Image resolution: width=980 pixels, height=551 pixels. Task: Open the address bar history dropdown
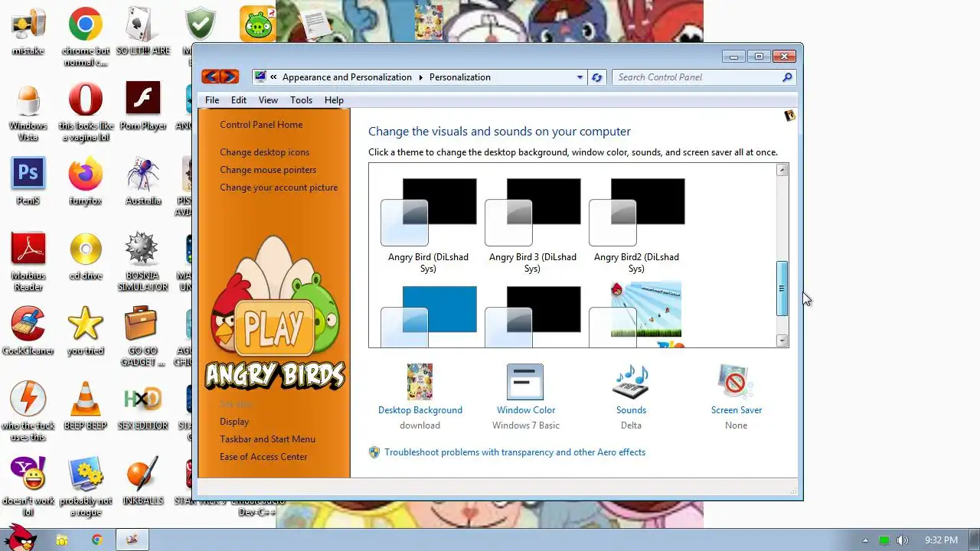(580, 77)
